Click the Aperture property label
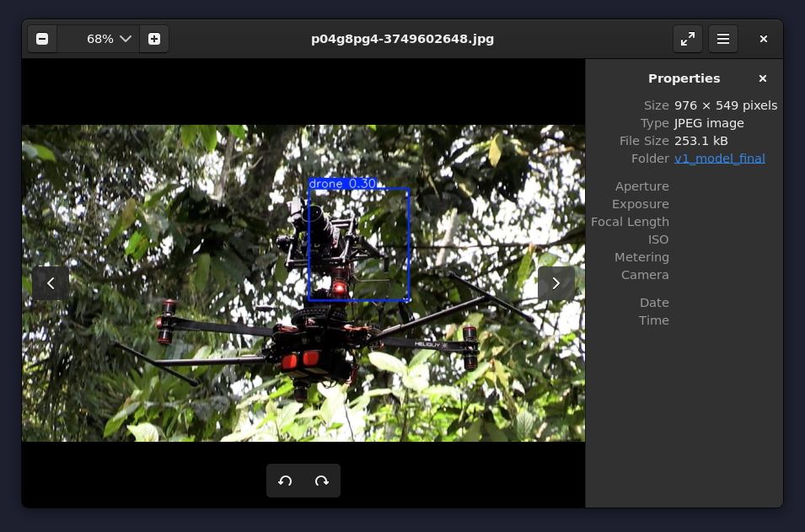The width and height of the screenshot is (805, 532). point(641,186)
